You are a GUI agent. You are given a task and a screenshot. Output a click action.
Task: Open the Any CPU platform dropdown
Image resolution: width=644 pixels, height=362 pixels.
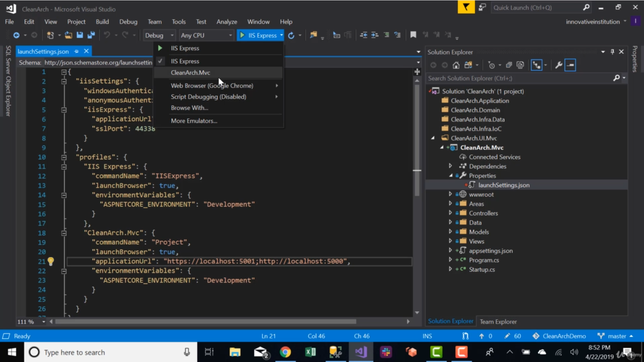[x=206, y=35]
